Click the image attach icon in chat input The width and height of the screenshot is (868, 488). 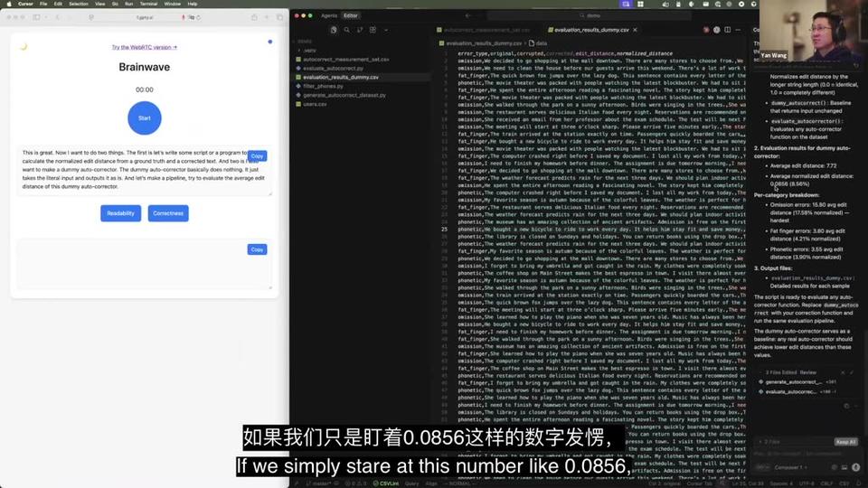(x=844, y=467)
